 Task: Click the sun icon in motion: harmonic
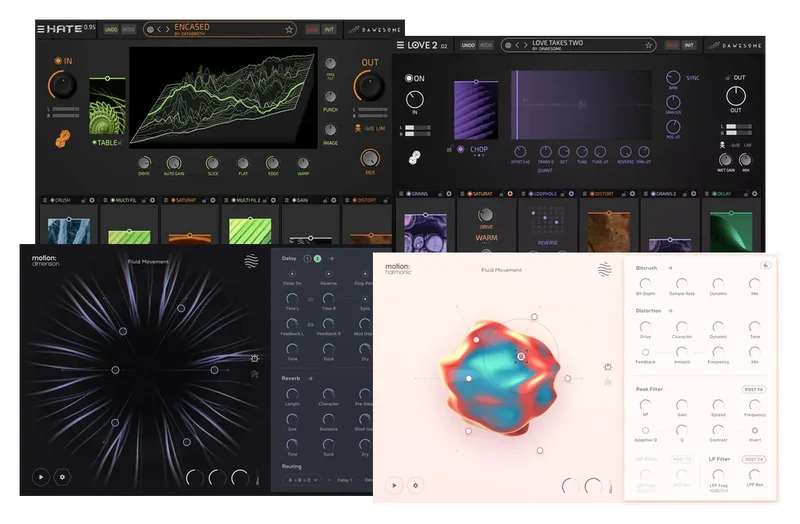(608, 367)
